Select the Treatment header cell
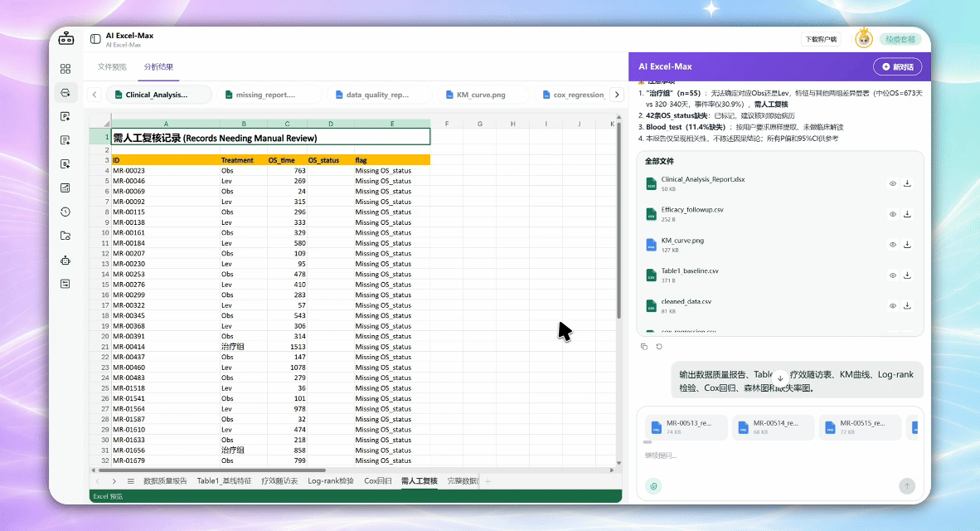 coord(244,160)
